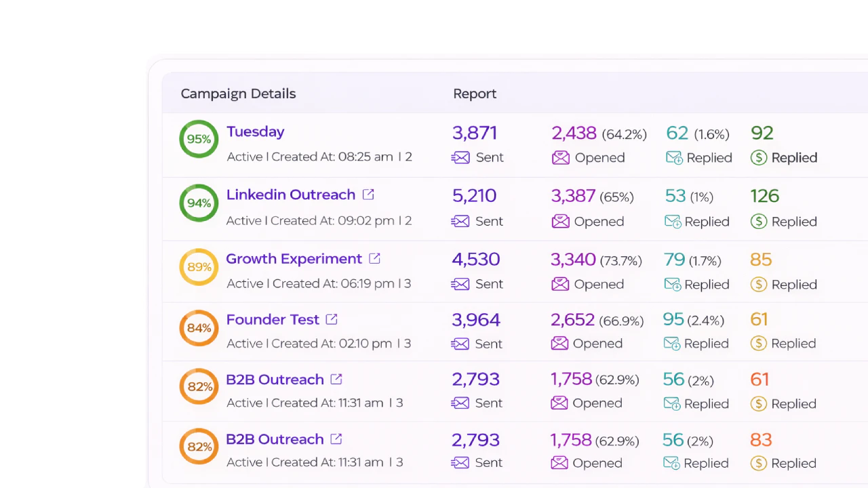The height and width of the screenshot is (488, 868).
Task: Open the external link icon beside Growth Experiment
Action: pyautogui.click(x=374, y=258)
